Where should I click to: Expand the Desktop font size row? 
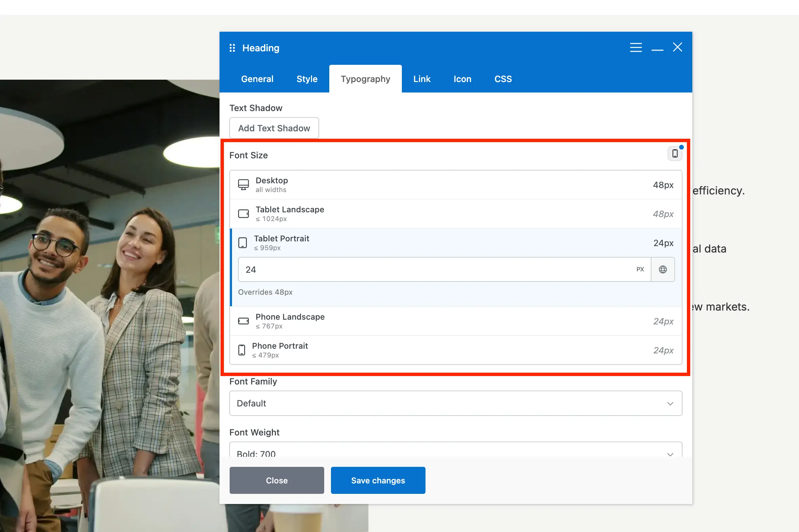click(x=456, y=185)
